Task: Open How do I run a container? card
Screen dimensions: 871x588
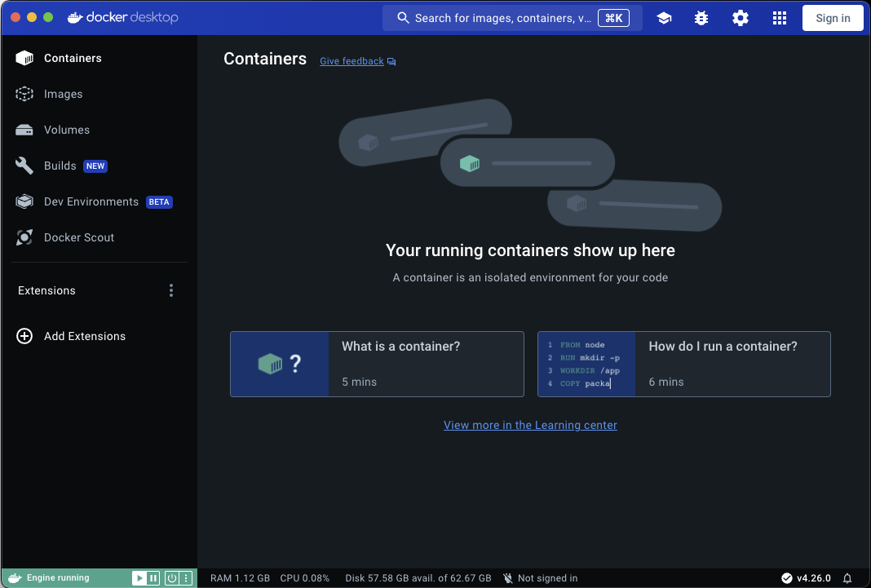Action: 683,365
